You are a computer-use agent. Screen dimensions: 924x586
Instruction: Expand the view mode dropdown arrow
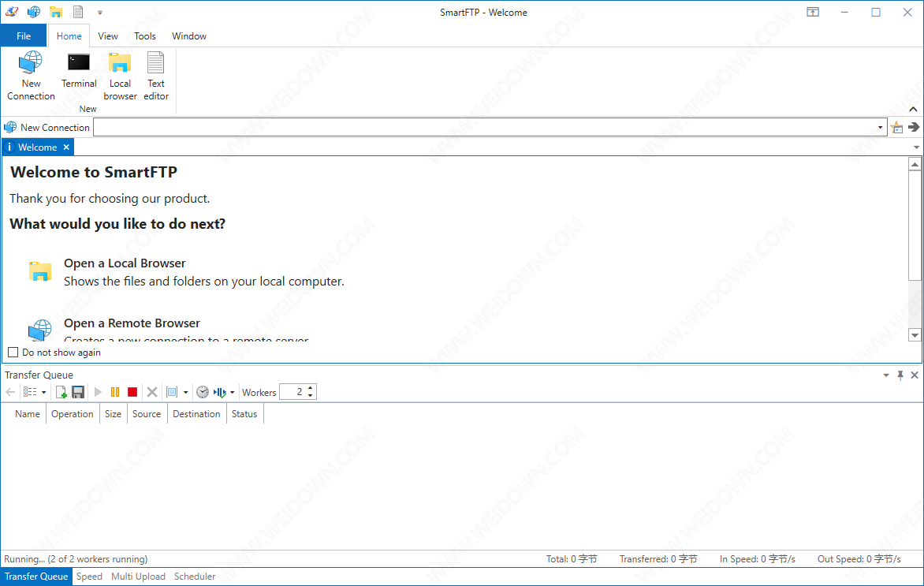tap(43, 393)
